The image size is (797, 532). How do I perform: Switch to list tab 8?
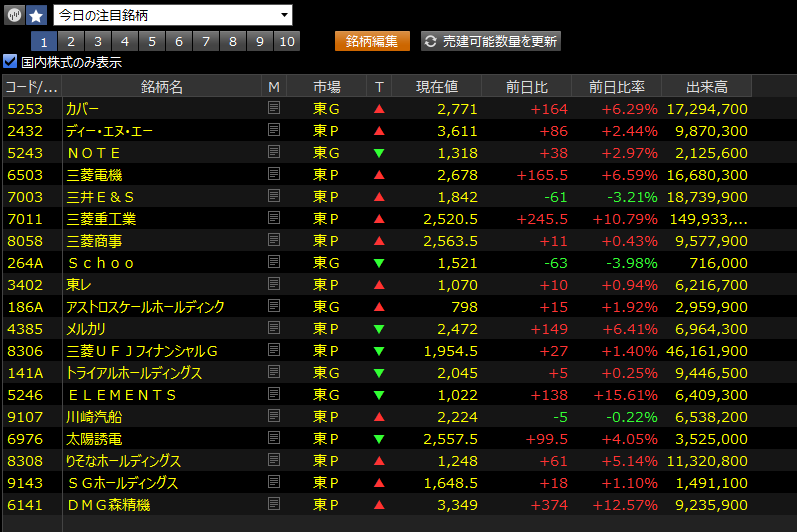point(232,41)
